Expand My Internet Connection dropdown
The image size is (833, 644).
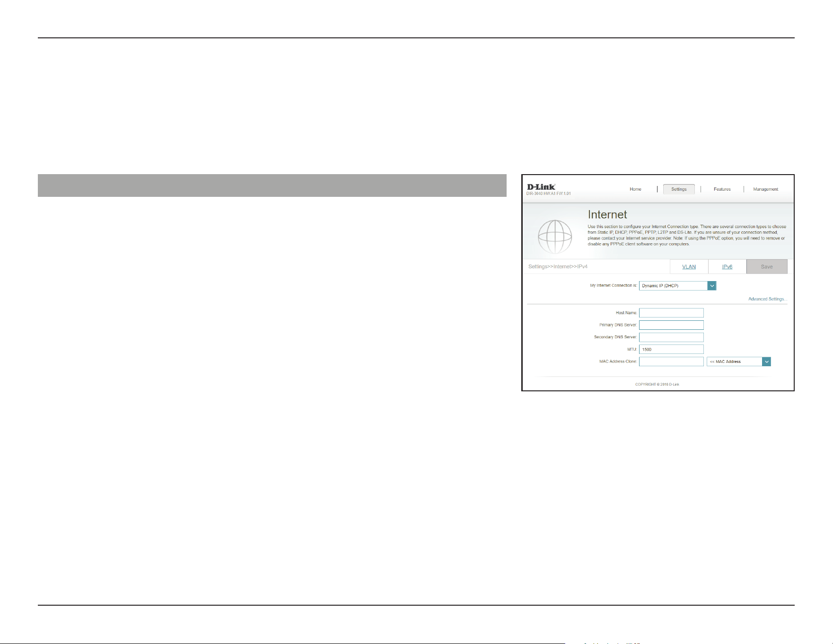click(x=677, y=286)
